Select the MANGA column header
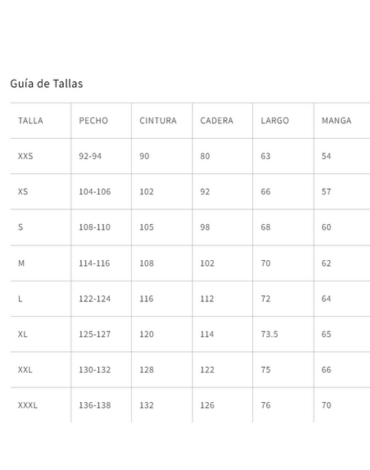This screenshot has height=470, width=370. (336, 120)
